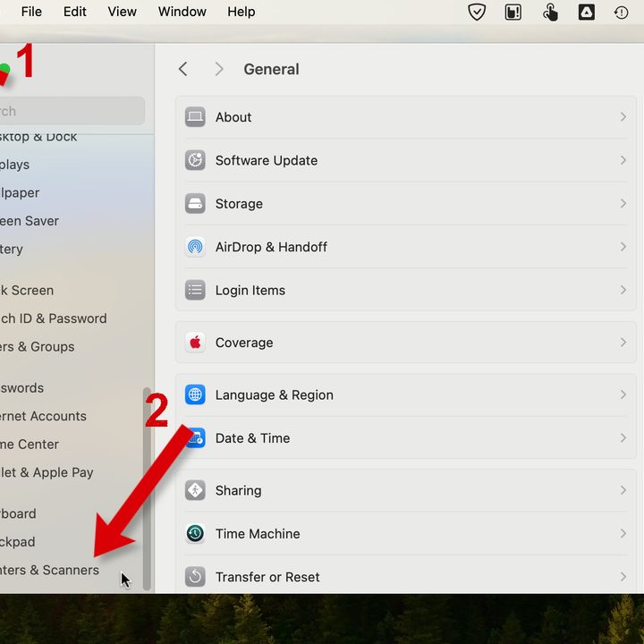Click the Storage drive icon
This screenshot has height=644, width=644.
tap(195, 204)
